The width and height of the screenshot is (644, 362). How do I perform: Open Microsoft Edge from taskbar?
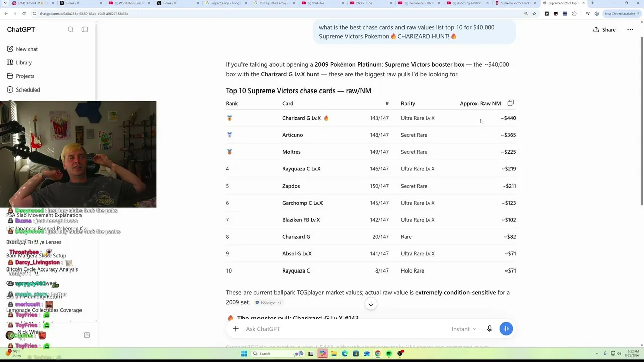(345, 354)
